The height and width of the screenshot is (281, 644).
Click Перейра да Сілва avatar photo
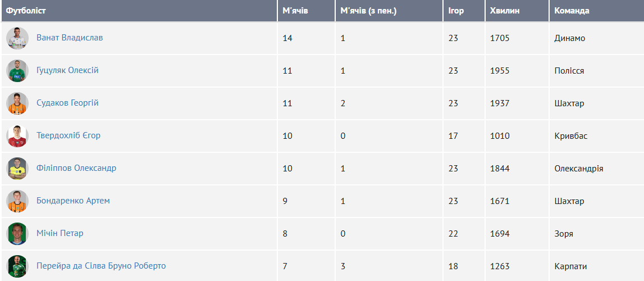pyautogui.click(x=17, y=266)
